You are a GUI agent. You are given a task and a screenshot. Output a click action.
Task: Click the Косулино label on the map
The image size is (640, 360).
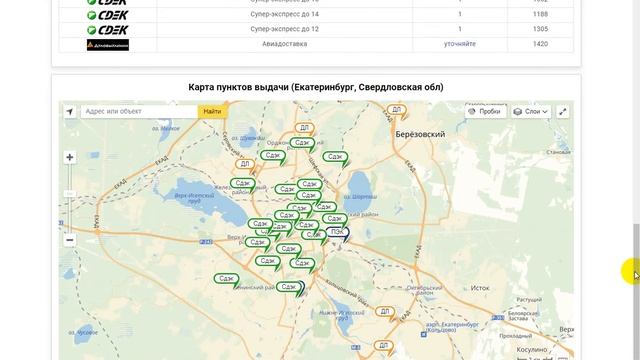tap(531, 350)
